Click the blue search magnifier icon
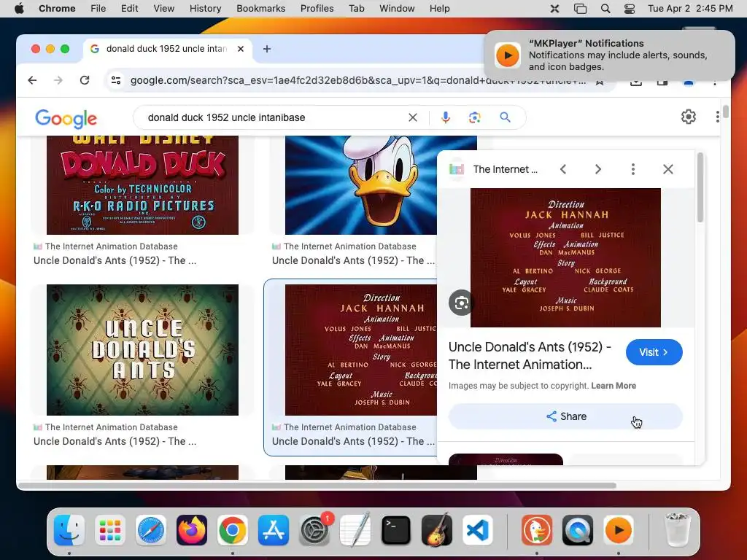The width and height of the screenshot is (747, 560). (x=505, y=117)
